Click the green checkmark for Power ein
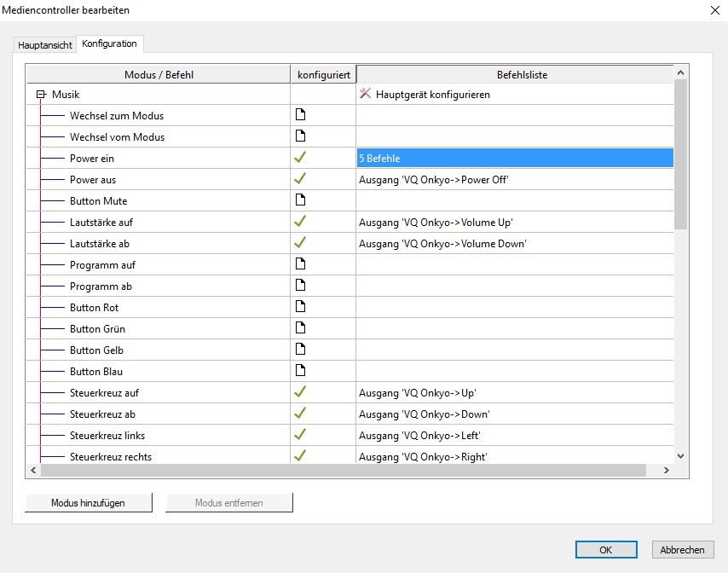The image size is (728, 573). click(x=299, y=158)
